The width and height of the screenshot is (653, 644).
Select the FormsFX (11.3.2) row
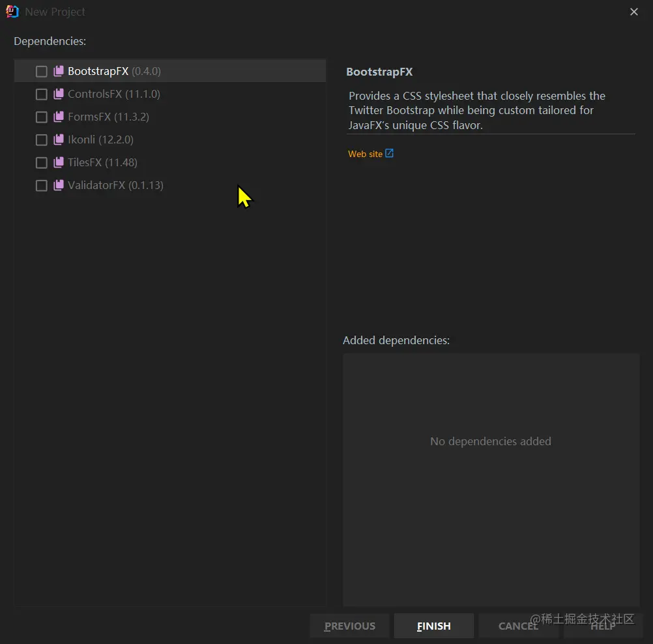pos(170,117)
